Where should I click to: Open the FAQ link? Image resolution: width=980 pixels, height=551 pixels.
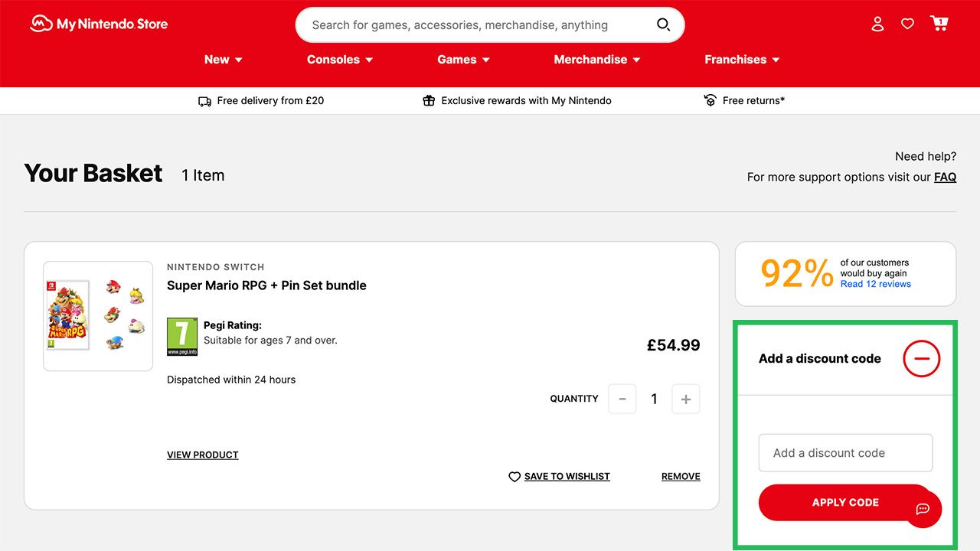(945, 177)
